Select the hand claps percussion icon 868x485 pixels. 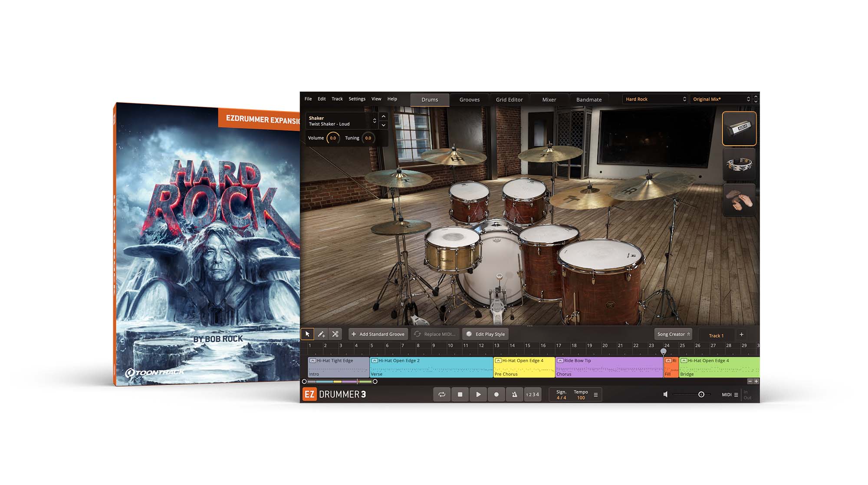[739, 200]
